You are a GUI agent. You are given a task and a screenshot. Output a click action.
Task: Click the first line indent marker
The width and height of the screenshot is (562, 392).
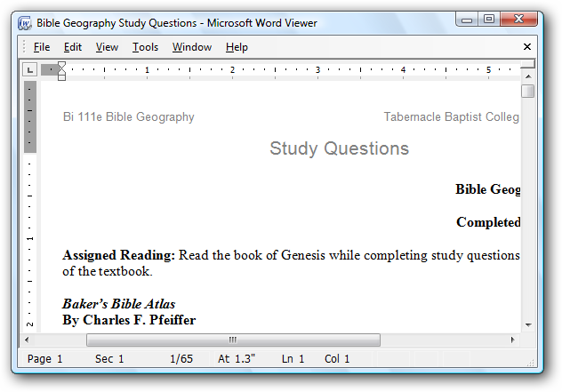(61, 65)
